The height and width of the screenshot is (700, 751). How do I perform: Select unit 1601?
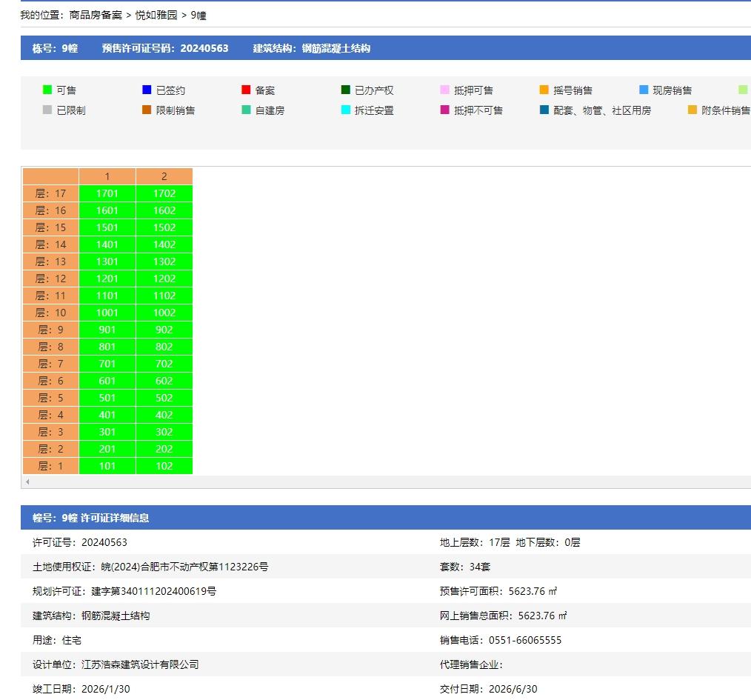click(107, 210)
